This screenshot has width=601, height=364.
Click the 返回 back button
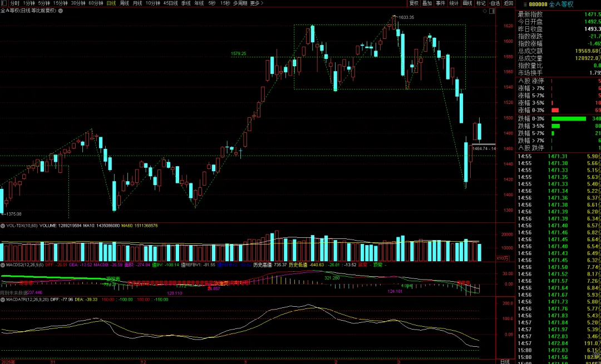click(x=508, y=3)
